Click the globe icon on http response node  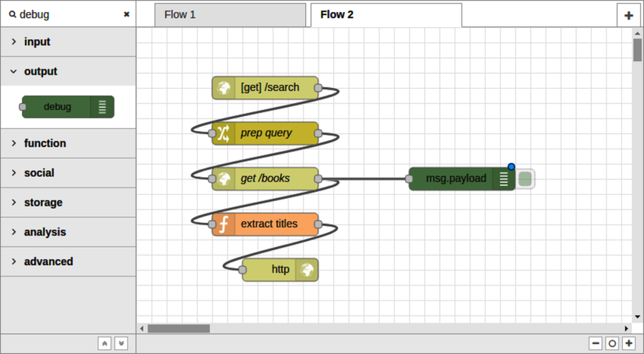pyautogui.click(x=307, y=270)
